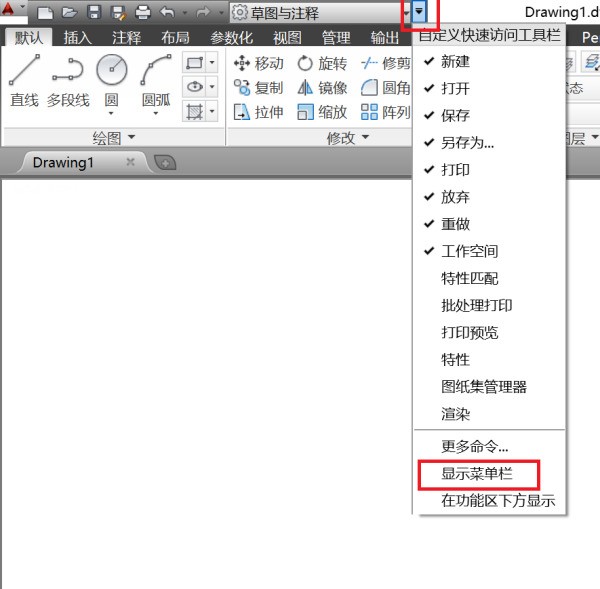The width and height of the screenshot is (600, 589).
Task: Switch to the 注释 ribbon tab
Action: (126, 38)
